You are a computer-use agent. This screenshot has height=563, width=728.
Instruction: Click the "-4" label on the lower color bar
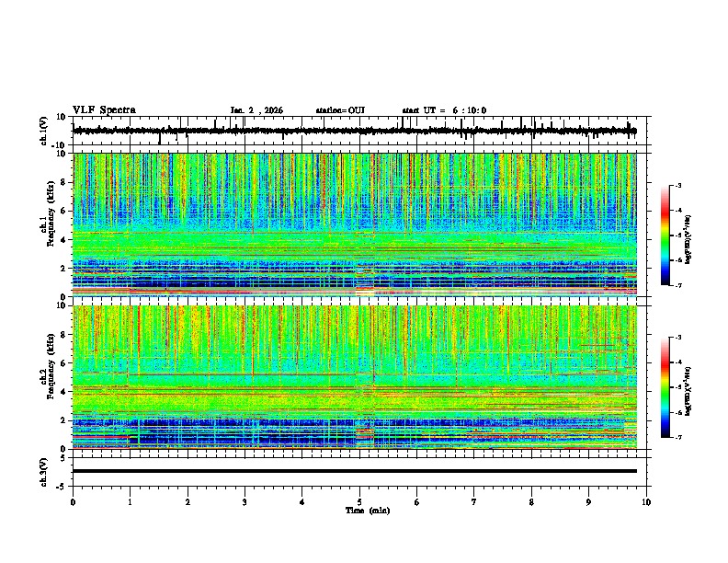click(x=677, y=362)
